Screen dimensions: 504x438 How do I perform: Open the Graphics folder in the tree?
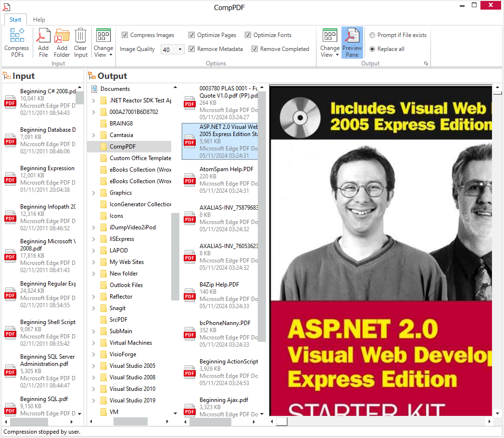[120, 193]
